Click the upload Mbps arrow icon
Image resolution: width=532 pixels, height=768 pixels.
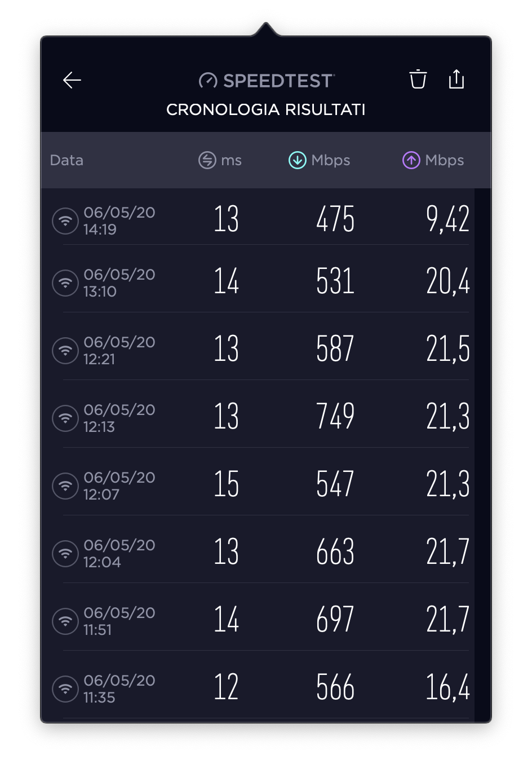click(x=411, y=160)
